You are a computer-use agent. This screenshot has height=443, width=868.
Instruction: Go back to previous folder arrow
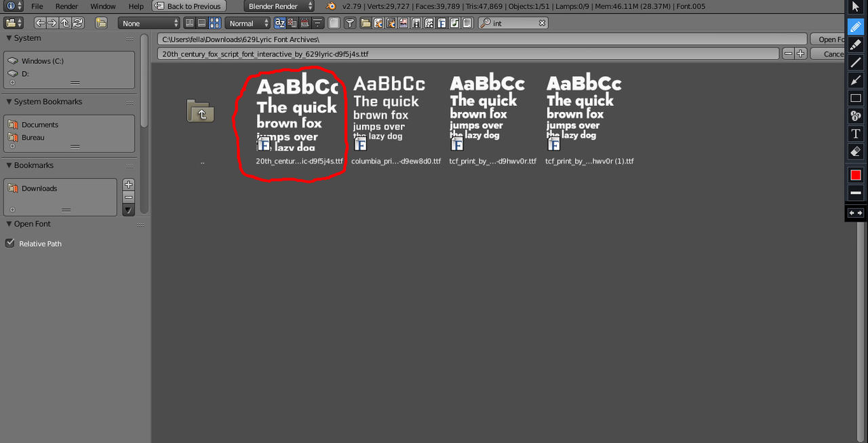[40, 23]
